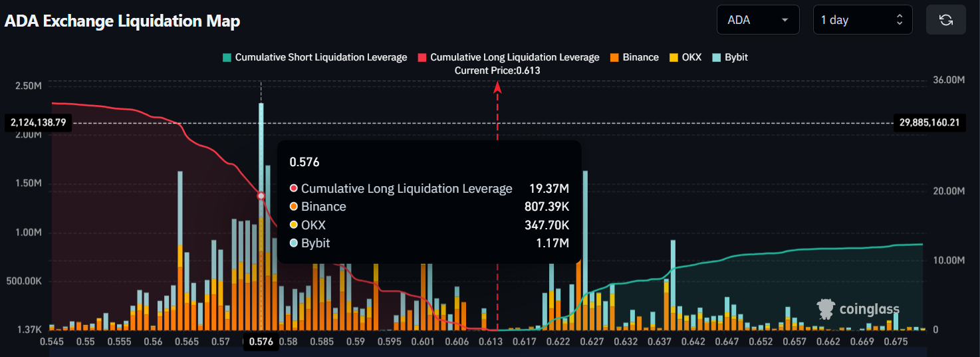Click the red data point on long curve
The image size is (980, 357).
(x=261, y=195)
